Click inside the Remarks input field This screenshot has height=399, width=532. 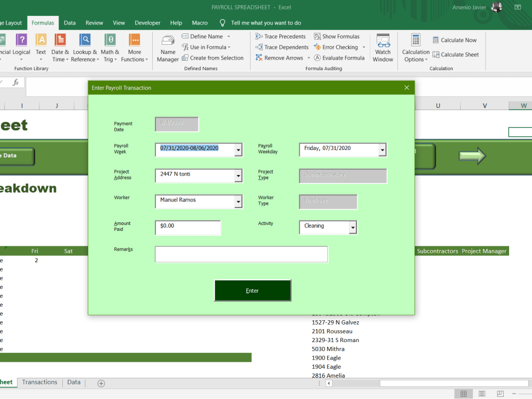pyautogui.click(x=241, y=254)
